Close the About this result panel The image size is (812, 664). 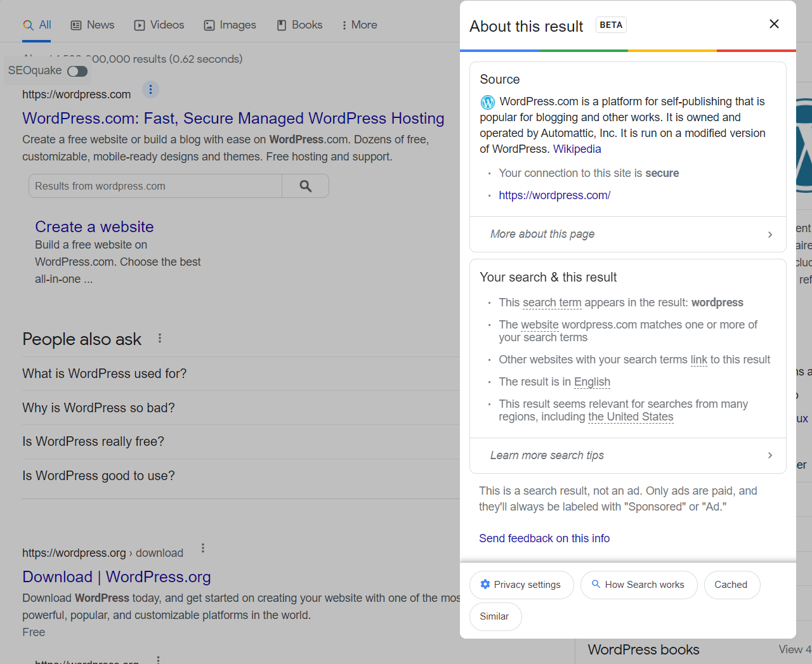pos(774,24)
